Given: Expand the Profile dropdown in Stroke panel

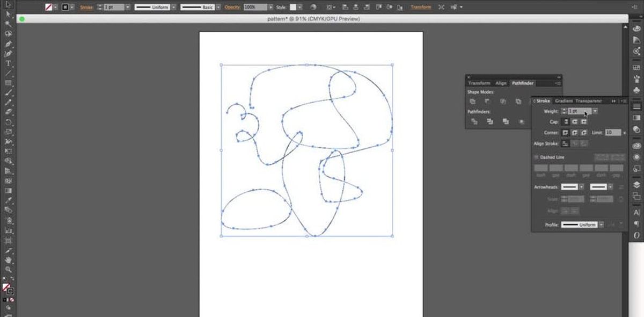Looking at the screenshot, I should click(601, 225).
